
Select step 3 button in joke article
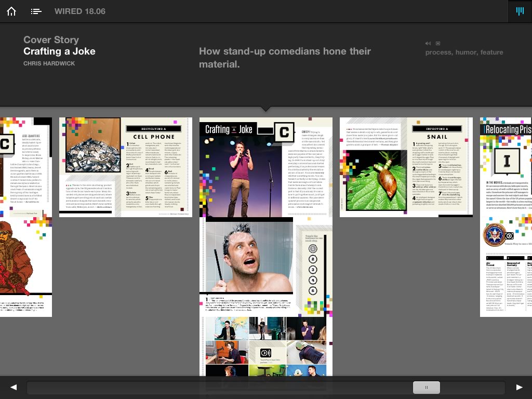313,270
